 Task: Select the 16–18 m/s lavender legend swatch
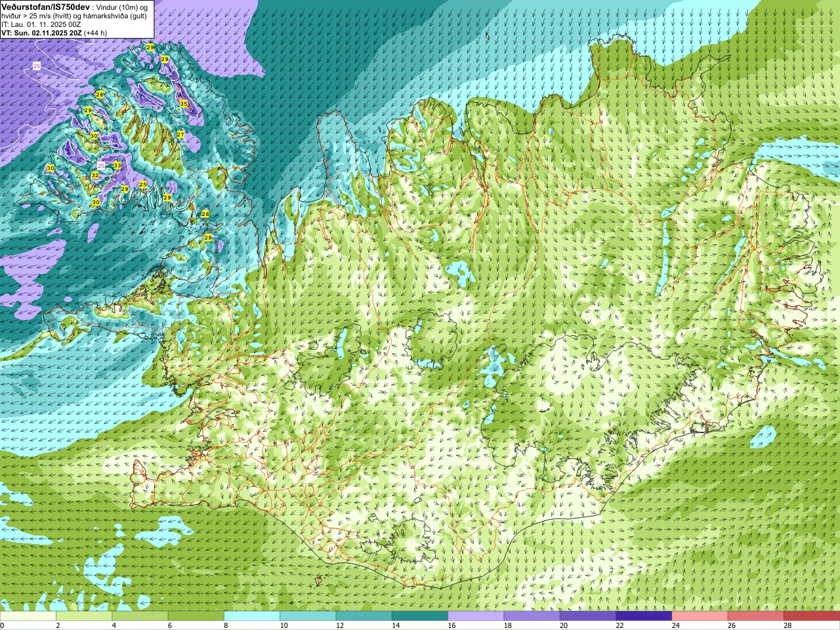[x=476, y=616]
